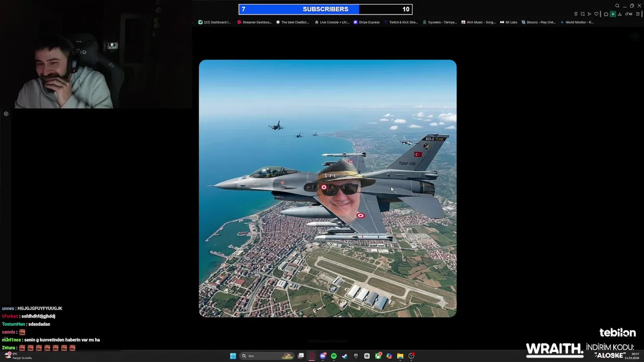Screen dimensions: 644x362
Task: Click the chat username unnex
Action: [8, 309]
